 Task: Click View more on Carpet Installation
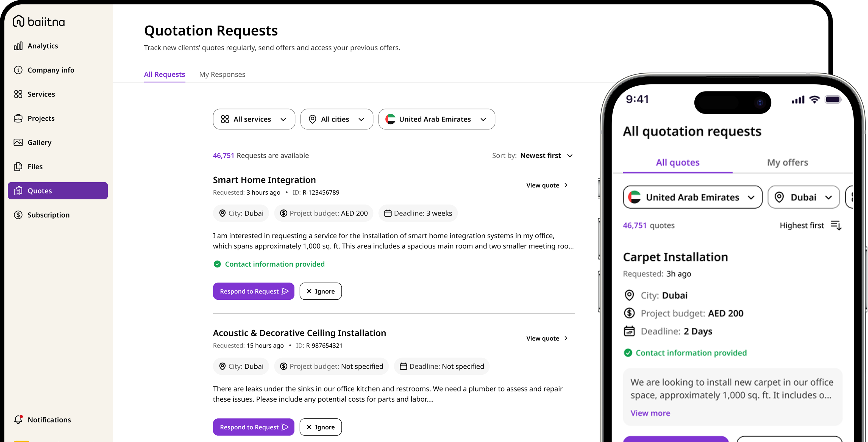pos(650,413)
